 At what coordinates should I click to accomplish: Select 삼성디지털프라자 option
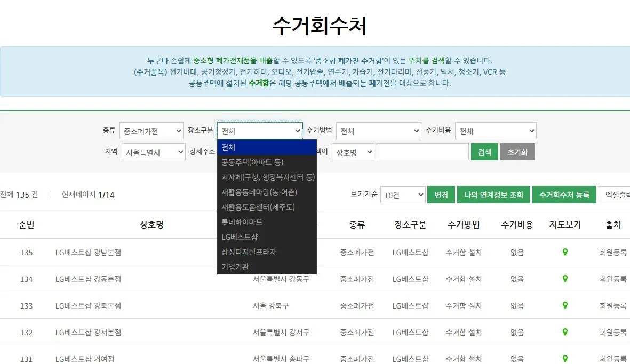pos(267,252)
